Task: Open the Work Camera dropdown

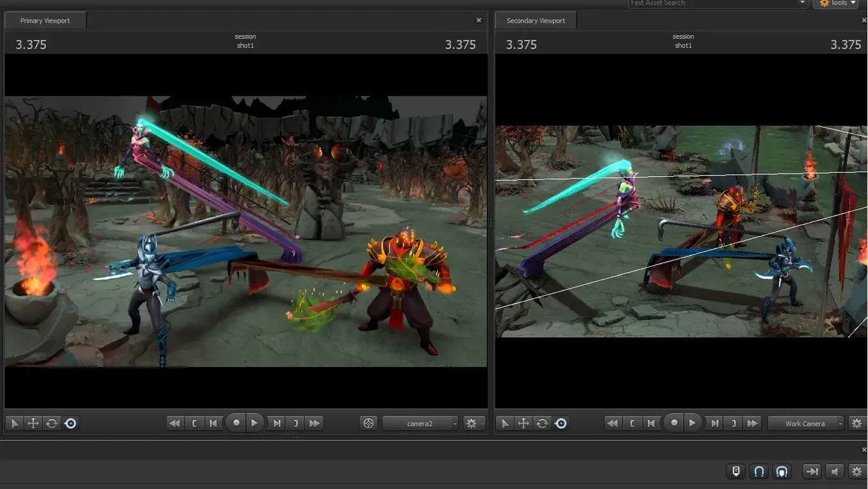Action: (806, 423)
